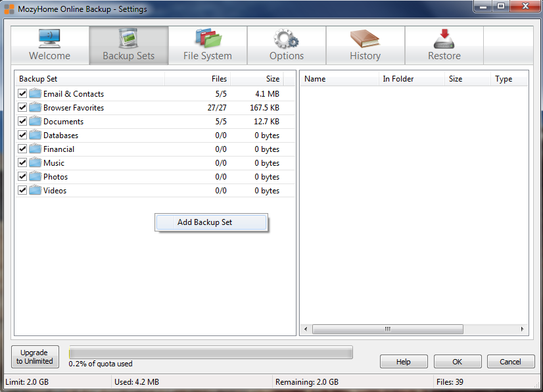
Task: Select the Music row name
Action: point(54,163)
